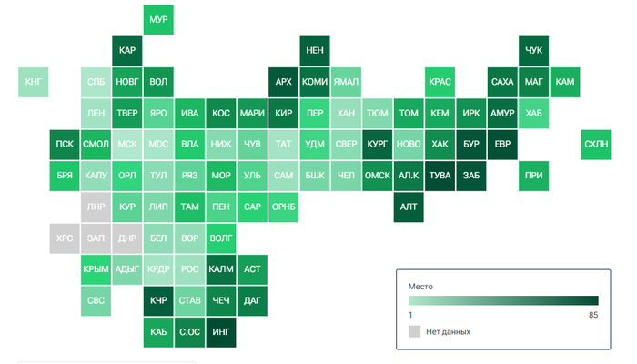The width and height of the screenshot is (637, 364).
Task: Select the АЛТ region tile
Action: (409, 207)
